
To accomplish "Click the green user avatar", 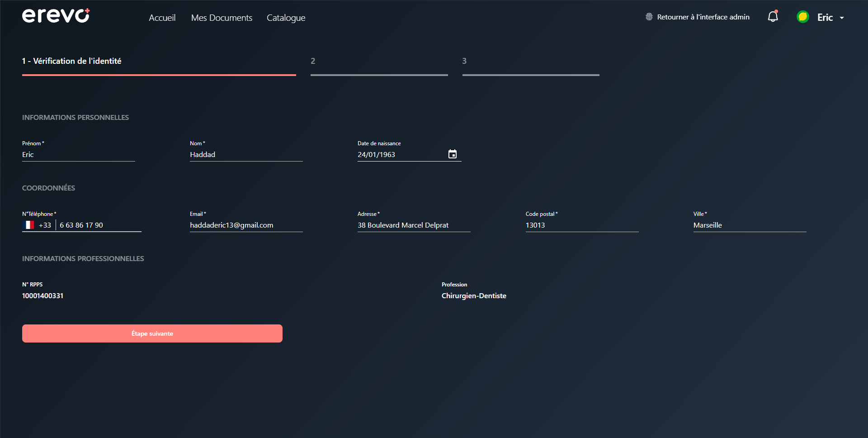I will pos(803,17).
